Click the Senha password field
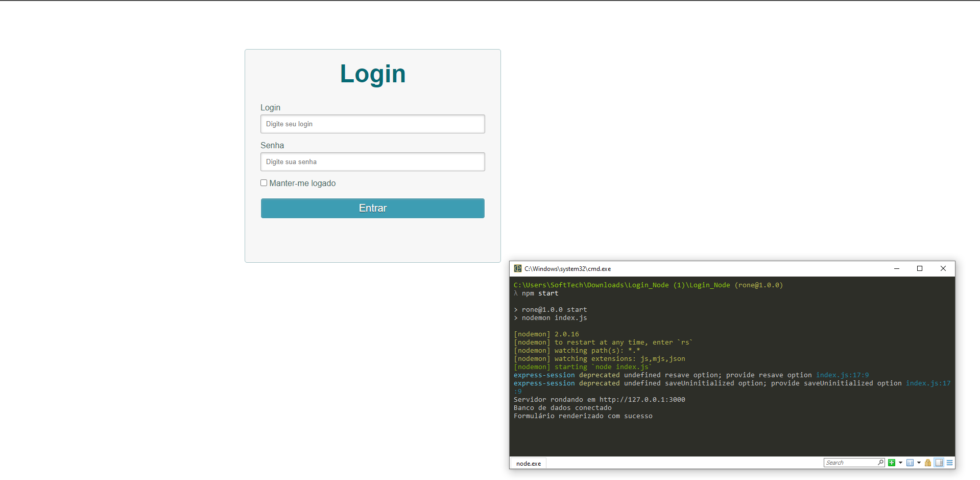 (372, 162)
